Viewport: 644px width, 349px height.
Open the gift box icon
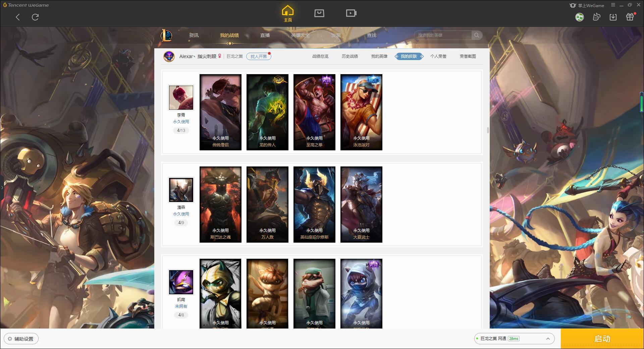(630, 17)
